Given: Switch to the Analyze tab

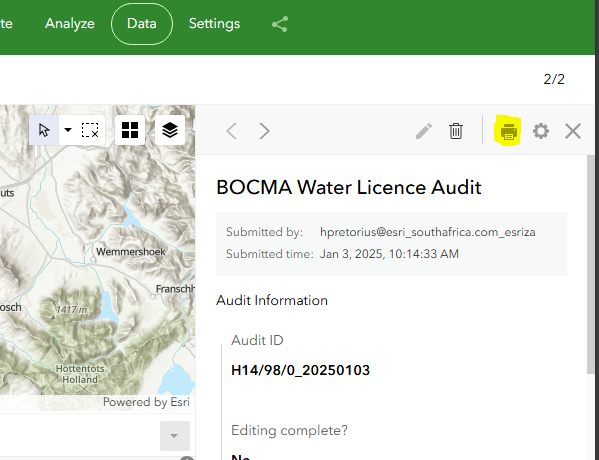Looking at the screenshot, I should pyautogui.click(x=70, y=24).
